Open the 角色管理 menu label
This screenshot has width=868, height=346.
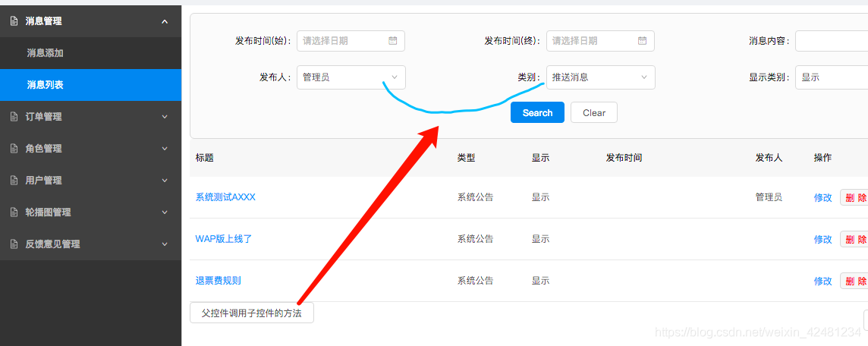pos(44,149)
